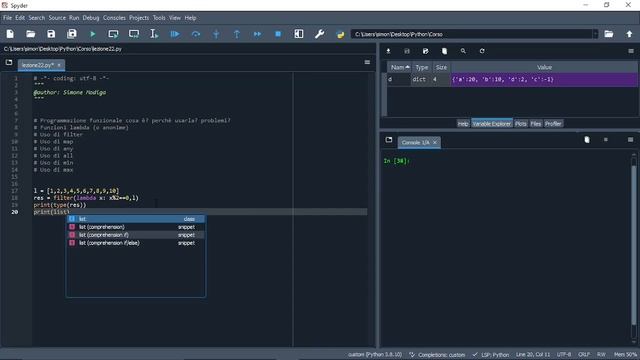Open the Source menu
The image size is (640, 360).
57,18
